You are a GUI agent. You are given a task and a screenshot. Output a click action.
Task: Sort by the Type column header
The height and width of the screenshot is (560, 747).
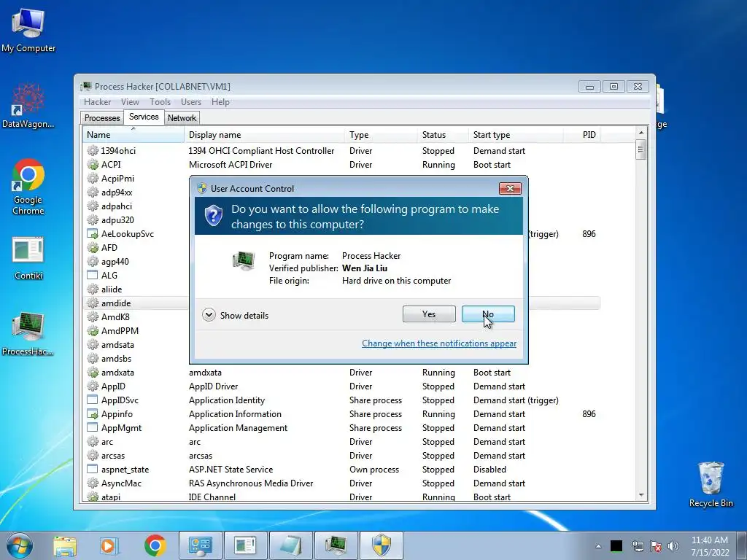click(381, 135)
